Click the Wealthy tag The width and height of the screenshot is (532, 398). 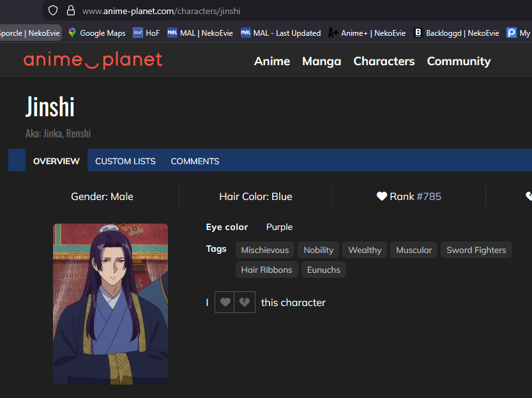[365, 250]
